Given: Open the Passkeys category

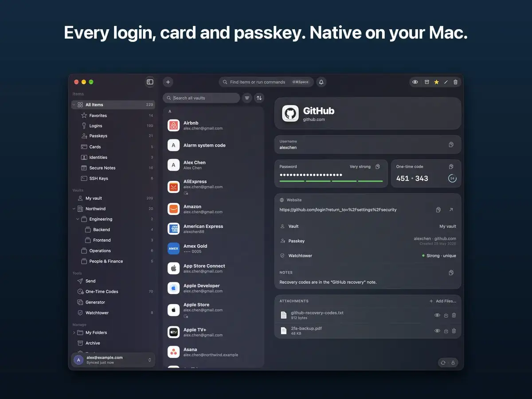Looking at the screenshot, I should click(113, 136).
